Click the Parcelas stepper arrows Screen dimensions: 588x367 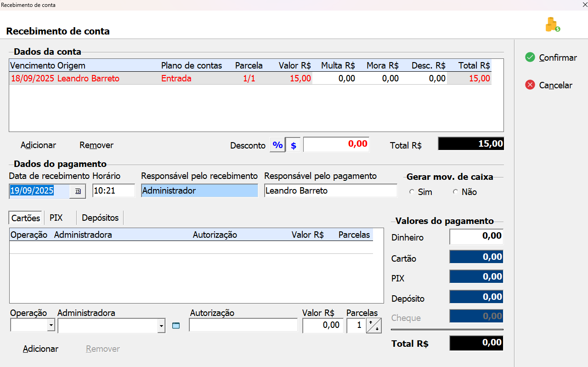pyautogui.click(x=373, y=326)
